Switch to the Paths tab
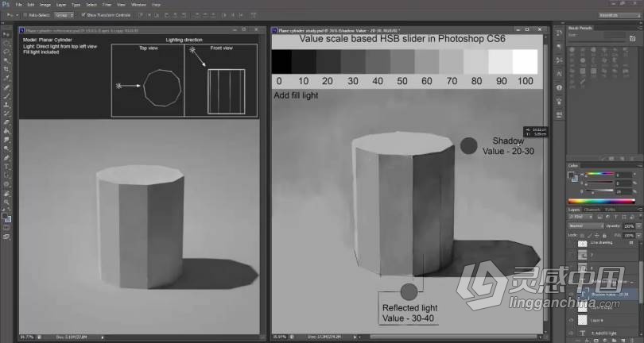This screenshot has height=343, width=644. [611, 210]
